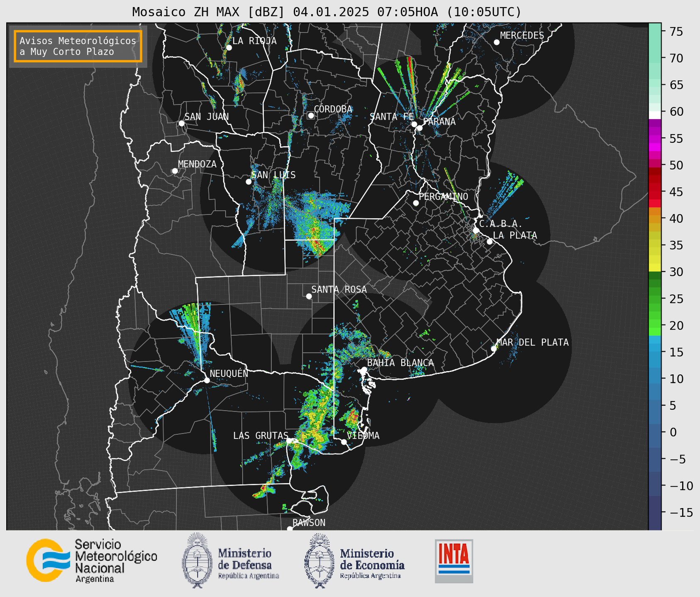The image size is (700, 597).
Task: Click the Ministerio de Economía text
Action: tap(372, 563)
